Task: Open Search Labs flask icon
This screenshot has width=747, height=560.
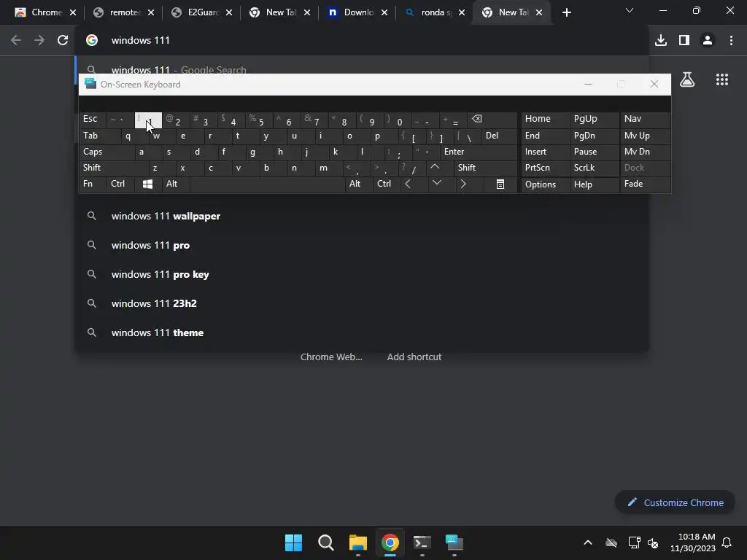Action: click(687, 79)
